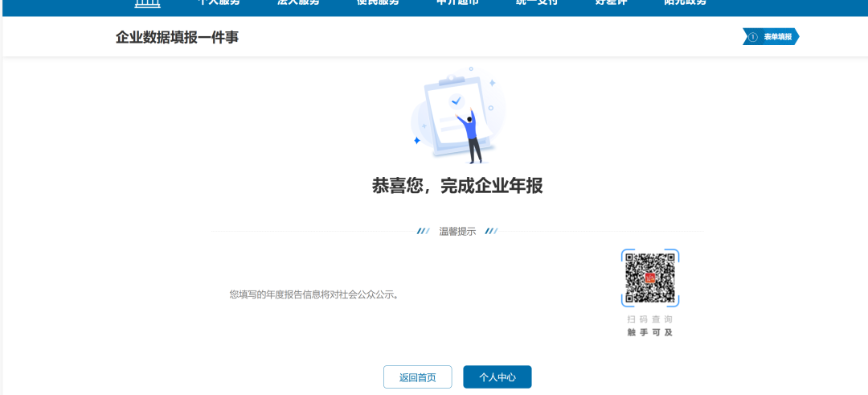The width and height of the screenshot is (868, 395).
Task: Click the QR code image
Action: pyautogui.click(x=650, y=278)
